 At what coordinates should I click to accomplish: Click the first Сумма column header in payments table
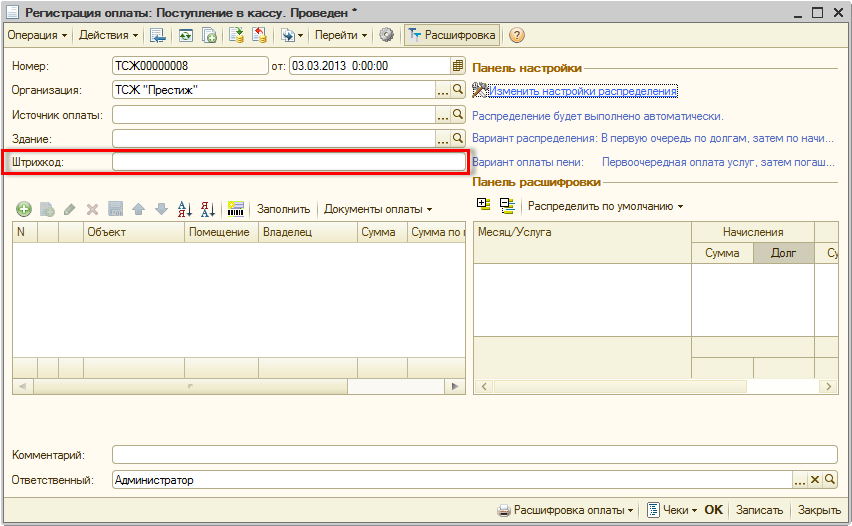click(x=382, y=232)
